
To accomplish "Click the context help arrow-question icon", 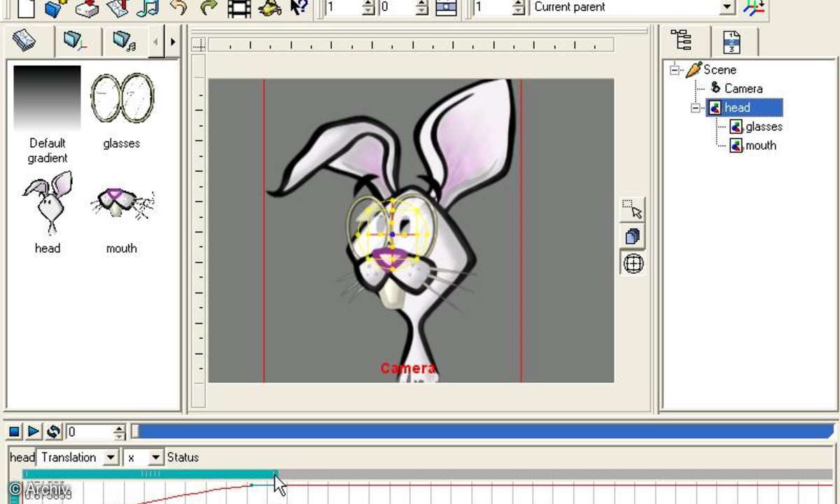I will (300, 8).
